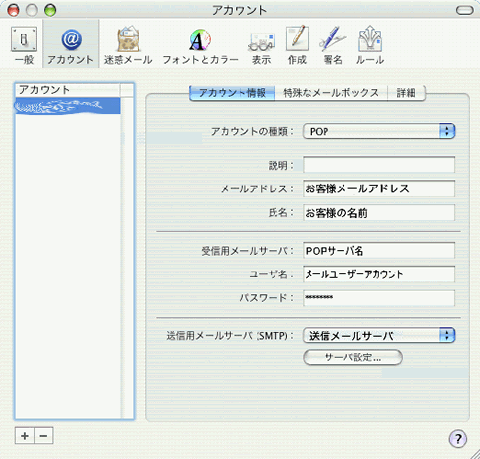
Task: Open the ルール rules icon
Action: [x=370, y=45]
